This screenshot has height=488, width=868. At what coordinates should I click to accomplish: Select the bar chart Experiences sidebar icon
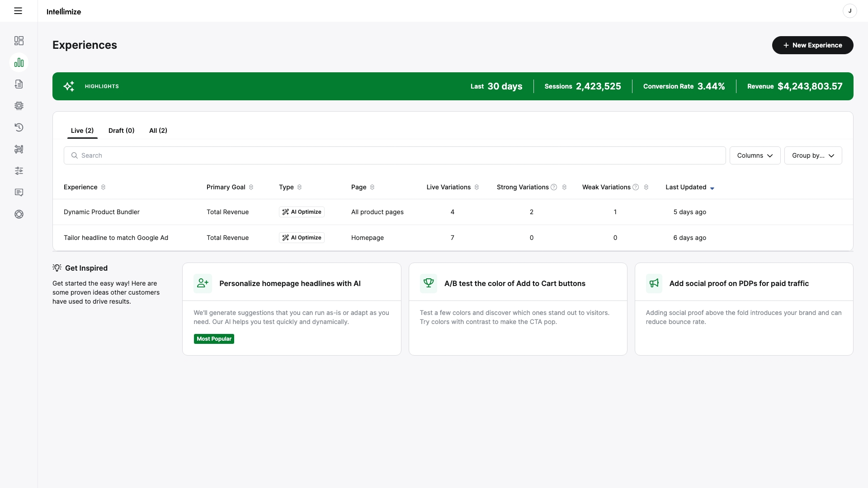coord(19,62)
